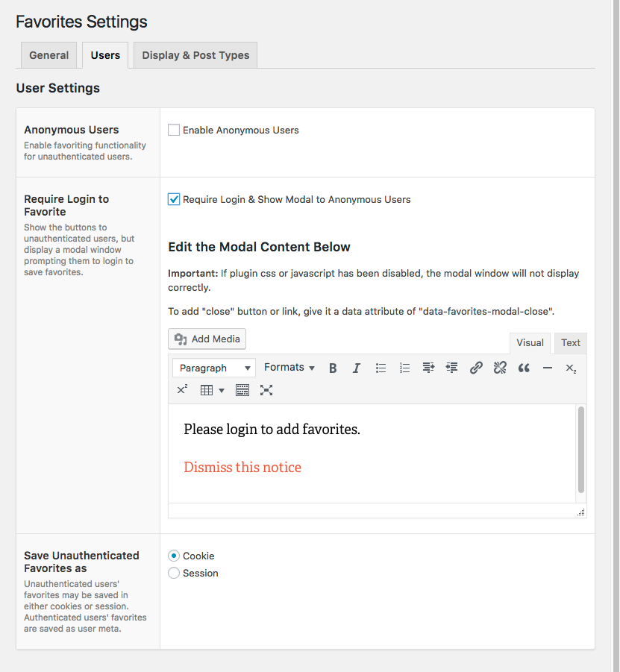Insert a bulleted list
Screen dimensions: 620x672
click(381, 368)
